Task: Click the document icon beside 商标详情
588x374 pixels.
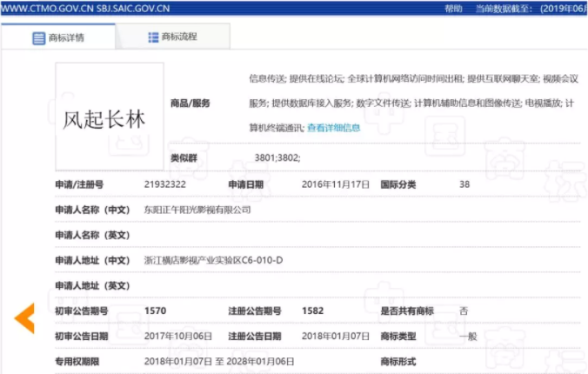Action: click(38, 38)
